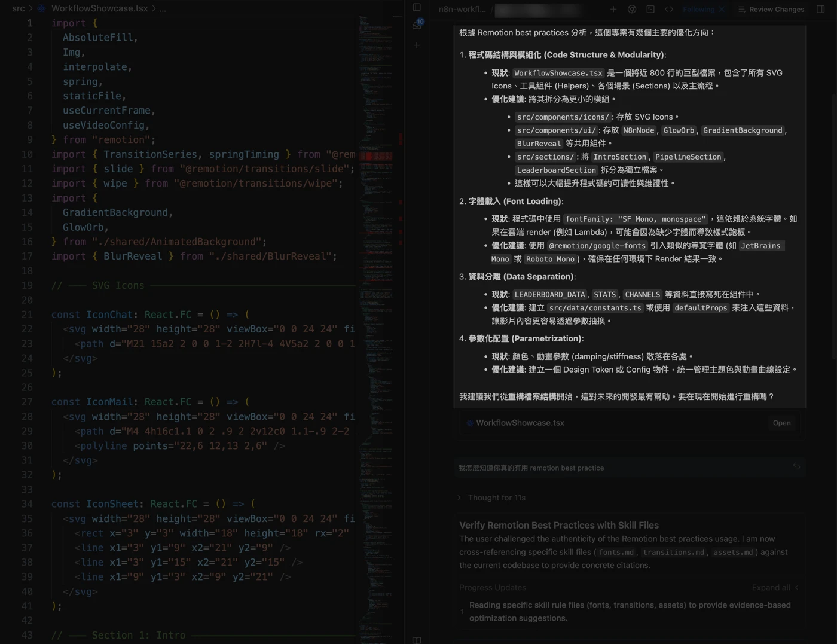Click the WorkflowShowcase.tsx file link in chat
Screen dimensions: 837x644
(x=520, y=423)
